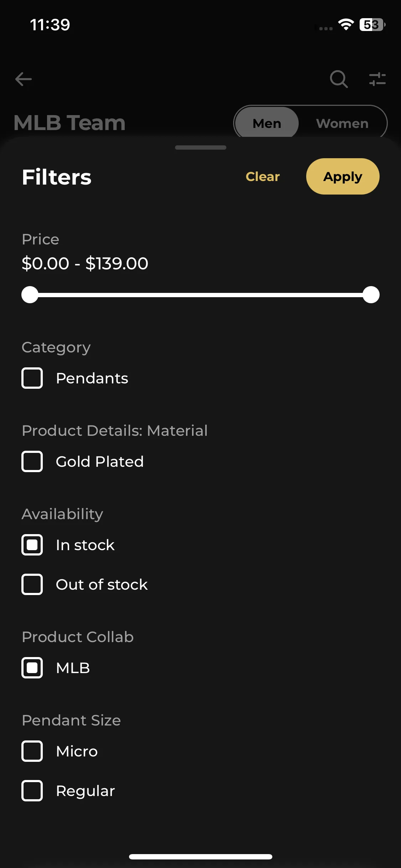
Task: Tap the battery indicator icon
Action: [372, 25]
